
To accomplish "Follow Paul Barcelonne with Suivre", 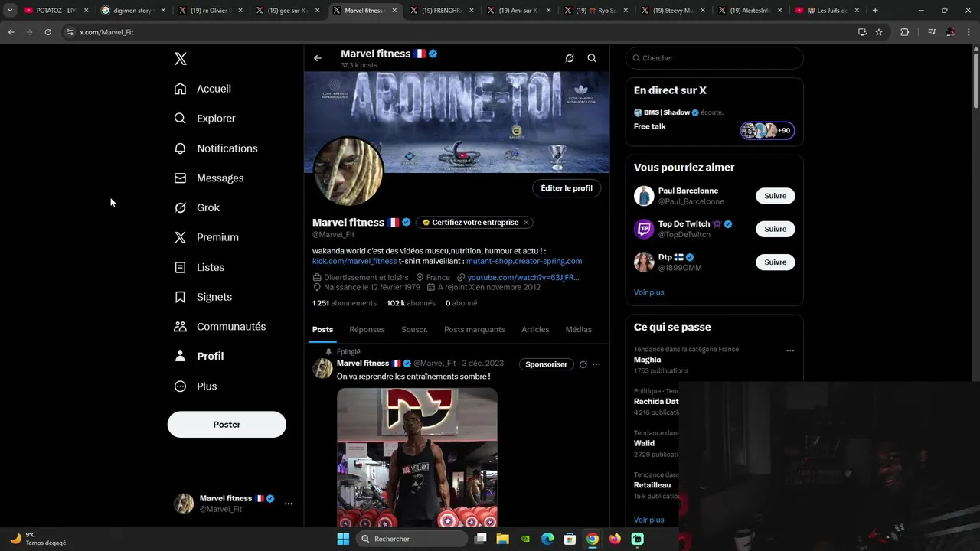I will [x=775, y=196].
